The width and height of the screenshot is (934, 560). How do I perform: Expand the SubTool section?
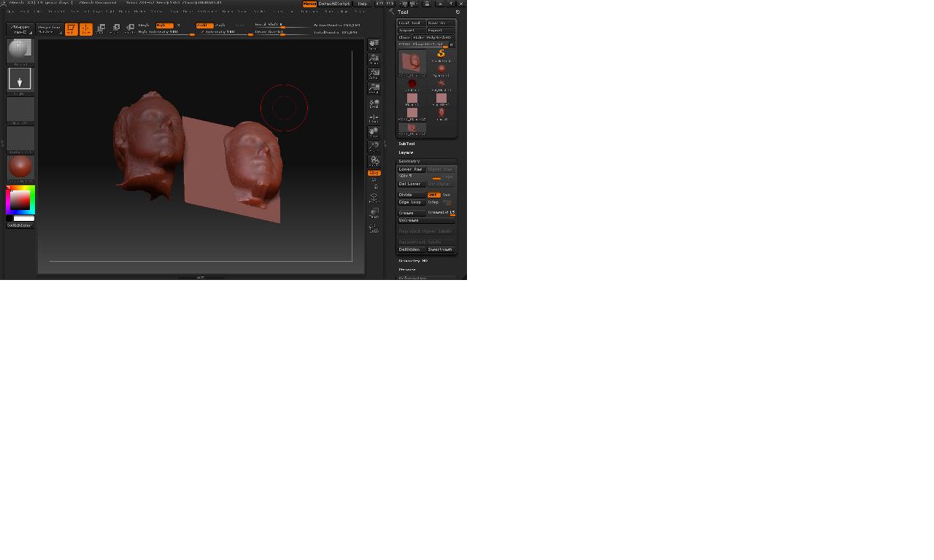(406, 144)
